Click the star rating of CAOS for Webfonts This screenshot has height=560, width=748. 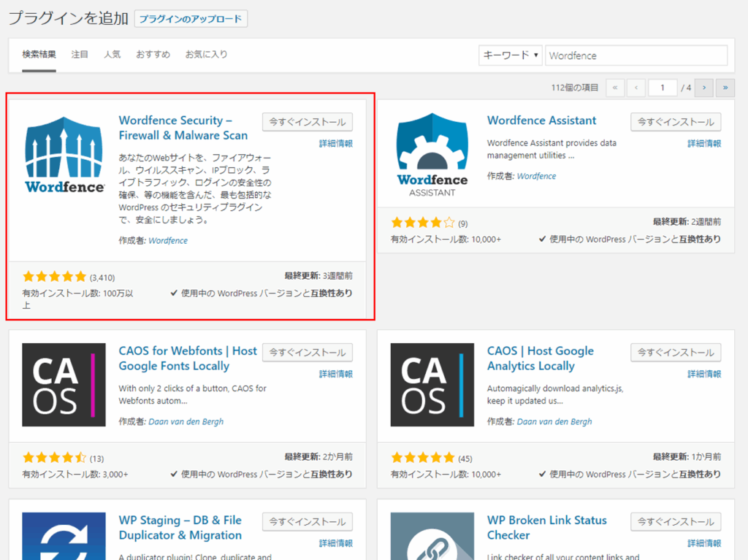tap(54, 458)
